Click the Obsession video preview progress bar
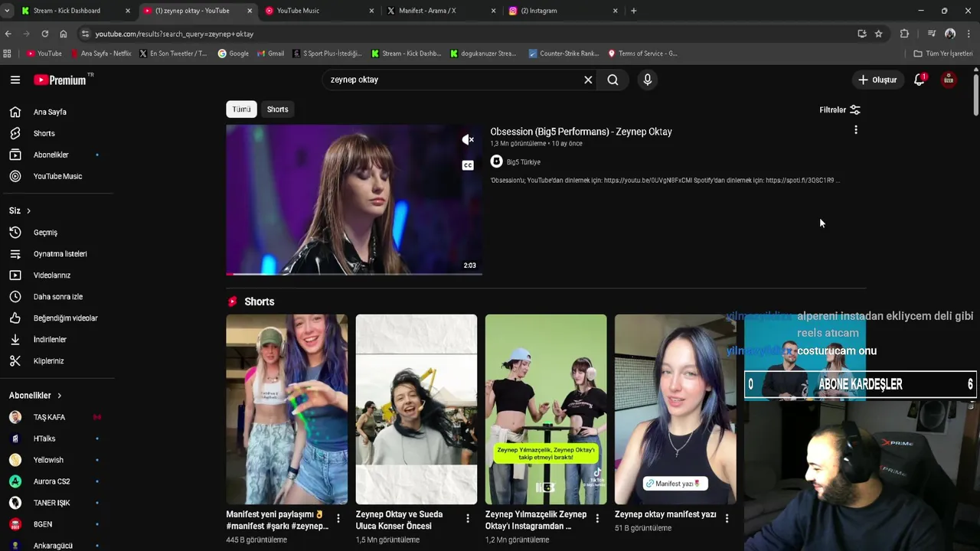Image resolution: width=980 pixels, height=551 pixels. [354, 273]
